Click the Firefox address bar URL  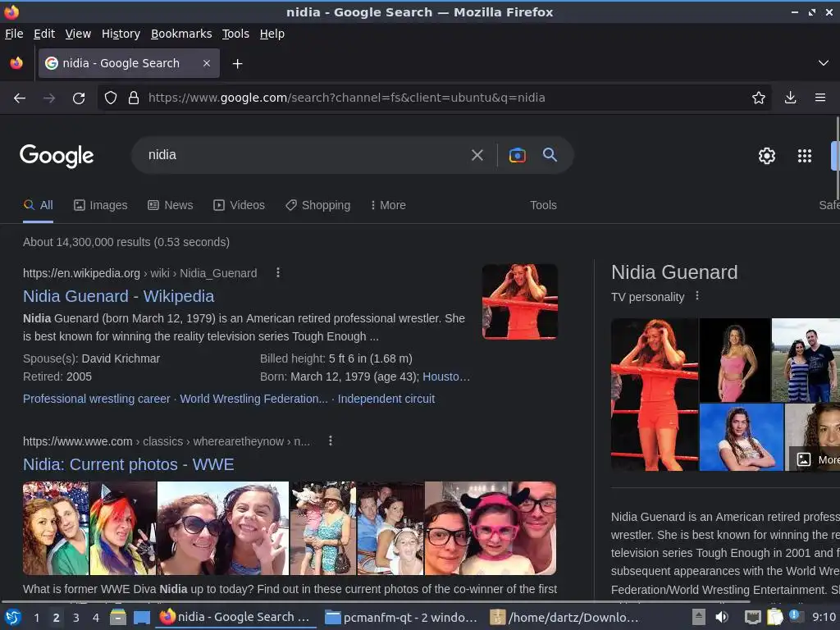[347, 98]
